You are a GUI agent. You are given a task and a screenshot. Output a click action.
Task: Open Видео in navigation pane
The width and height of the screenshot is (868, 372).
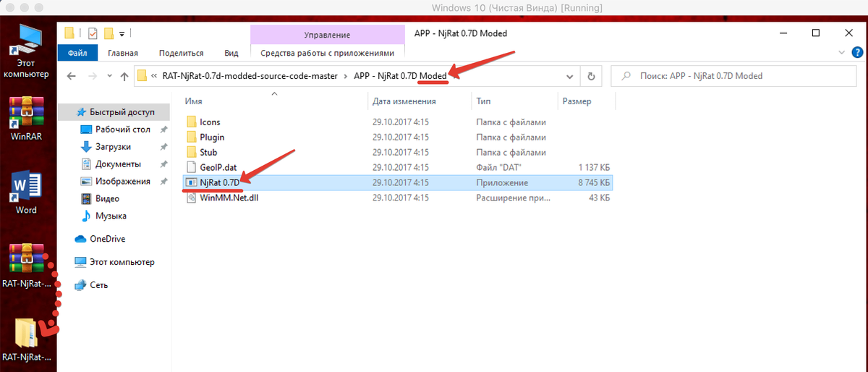point(107,198)
